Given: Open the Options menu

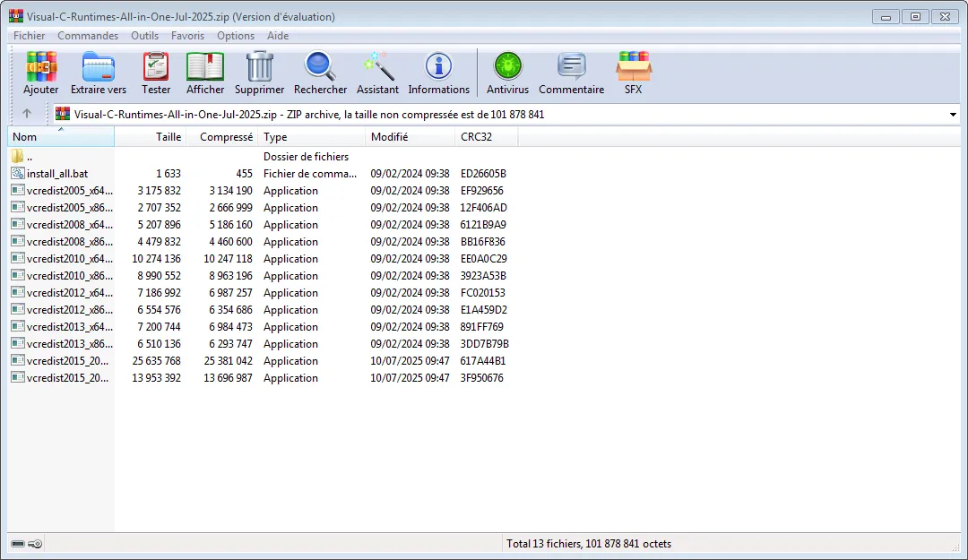Looking at the screenshot, I should 235,36.
